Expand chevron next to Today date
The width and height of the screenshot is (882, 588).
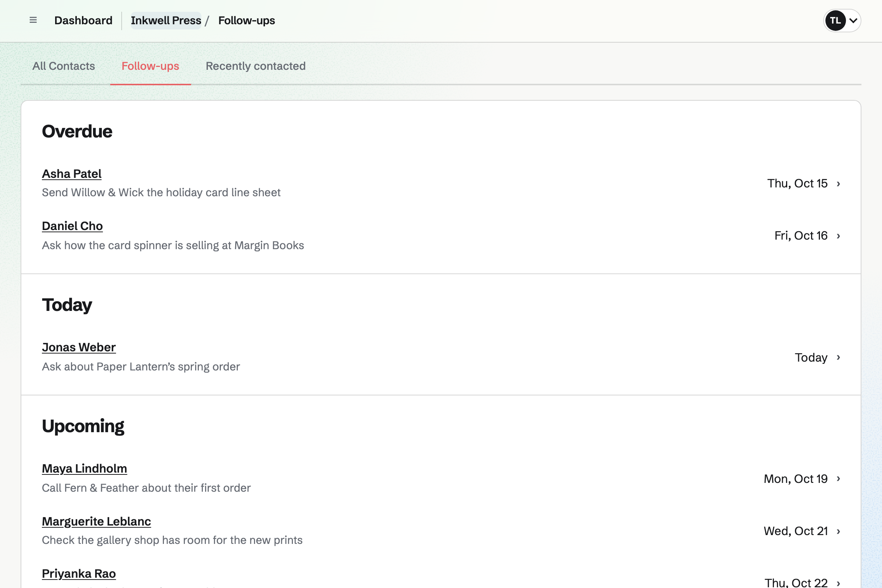click(x=839, y=357)
